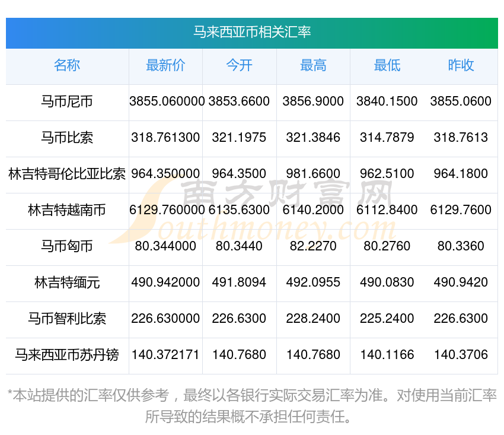Viewport: 504px width, 435px height.
Task: Click the 最高 column header
Action: (313, 65)
